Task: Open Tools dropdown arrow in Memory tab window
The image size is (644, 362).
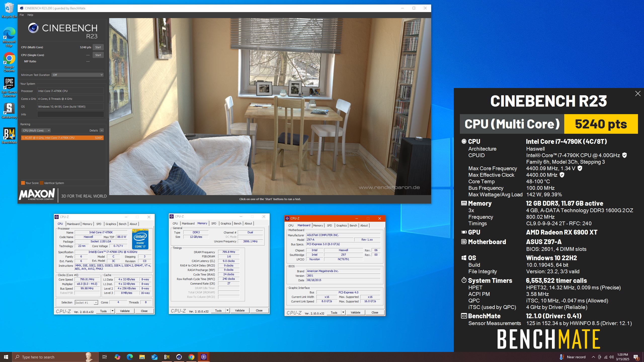Action: click(x=227, y=310)
